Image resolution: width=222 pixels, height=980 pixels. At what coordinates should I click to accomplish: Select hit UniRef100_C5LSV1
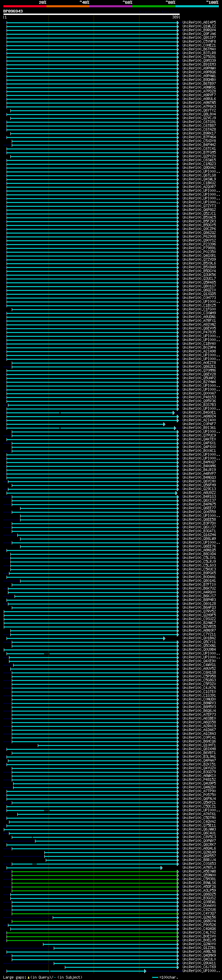pos(199,558)
